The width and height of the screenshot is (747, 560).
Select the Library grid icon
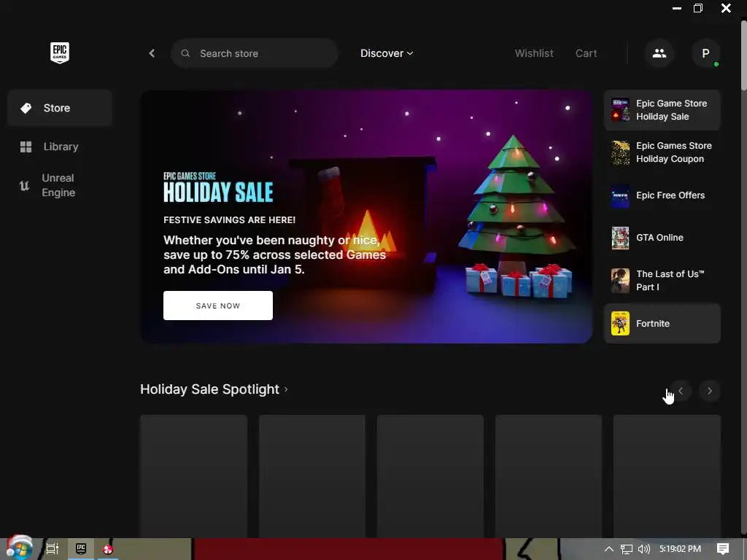[26, 147]
